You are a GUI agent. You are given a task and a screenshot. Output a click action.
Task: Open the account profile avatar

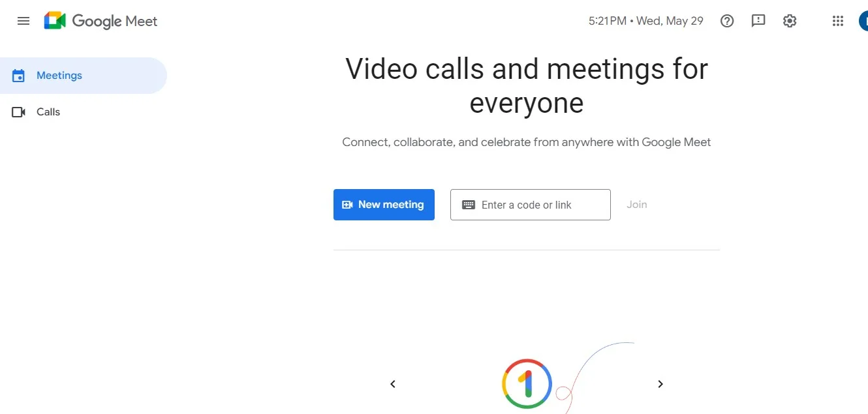[x=863, y=21]
